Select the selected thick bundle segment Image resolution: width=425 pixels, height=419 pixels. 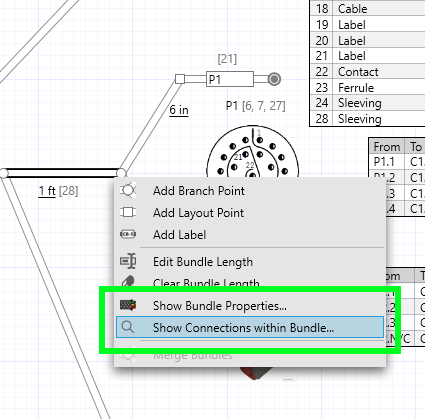tap(62, 173)
